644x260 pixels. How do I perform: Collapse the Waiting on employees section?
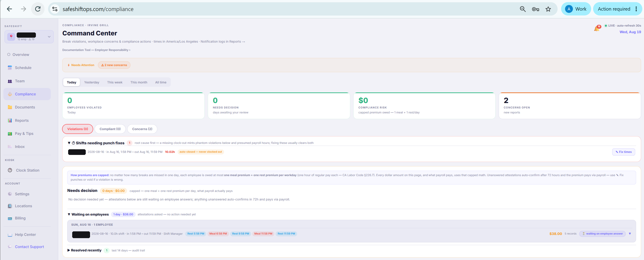pos(69,214)
